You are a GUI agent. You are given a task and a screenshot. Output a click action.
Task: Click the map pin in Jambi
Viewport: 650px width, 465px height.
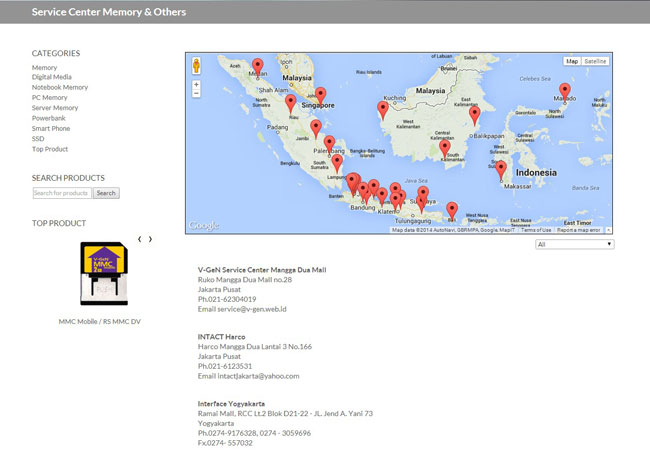[x=316, y=129]
